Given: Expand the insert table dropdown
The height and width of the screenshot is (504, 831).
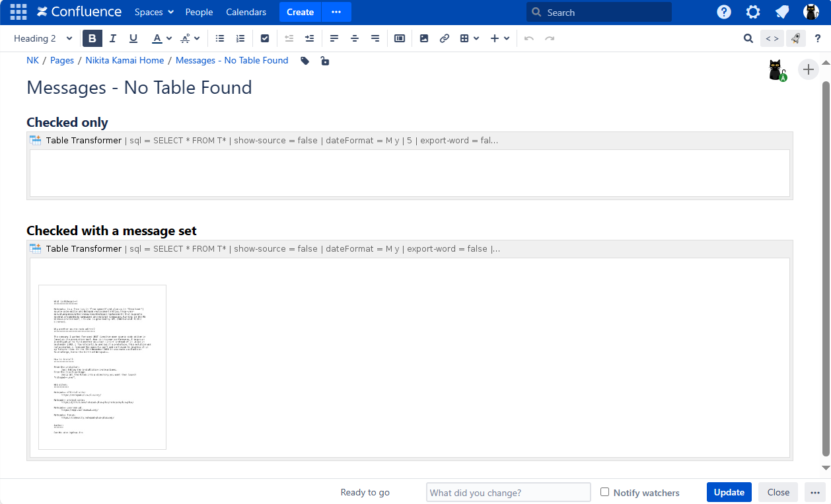Looking at the screenshot, I should 475,38.
